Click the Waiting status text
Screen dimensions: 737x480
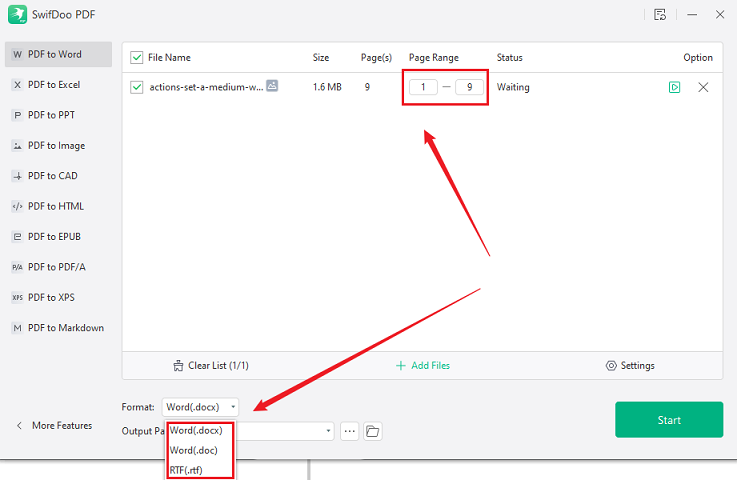click(513, 87)
